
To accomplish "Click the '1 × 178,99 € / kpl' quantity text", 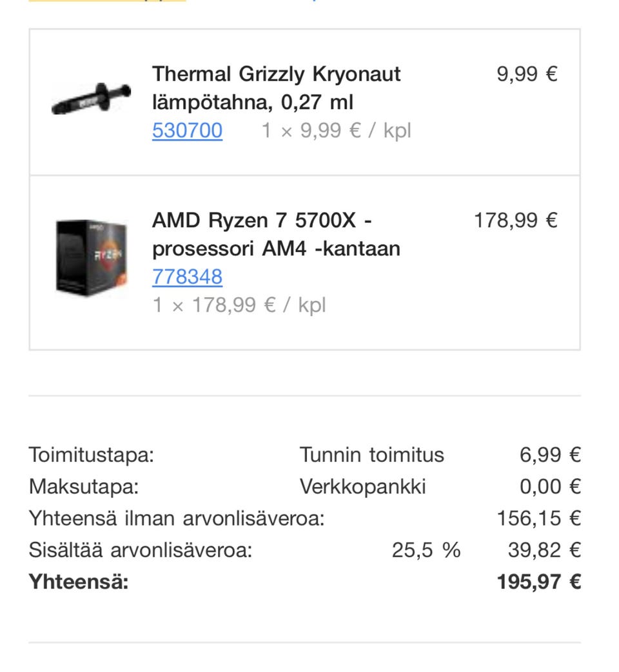I will [239, 304].
